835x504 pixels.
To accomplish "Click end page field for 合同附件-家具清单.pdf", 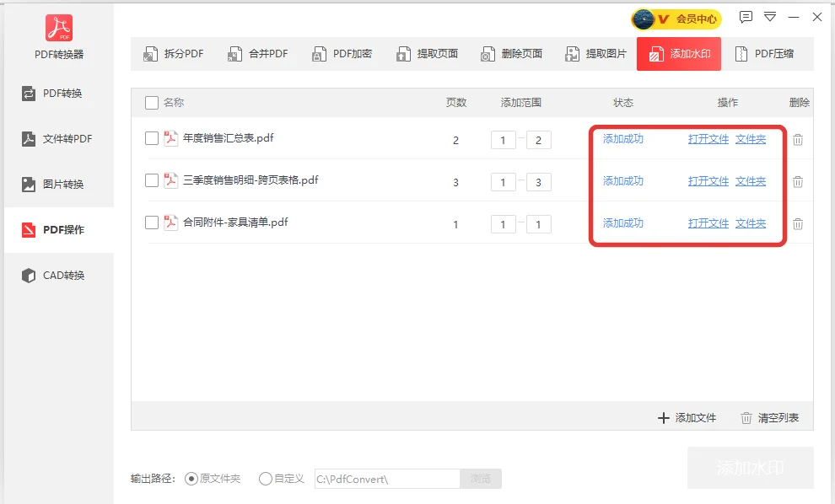I will [538, 224].
